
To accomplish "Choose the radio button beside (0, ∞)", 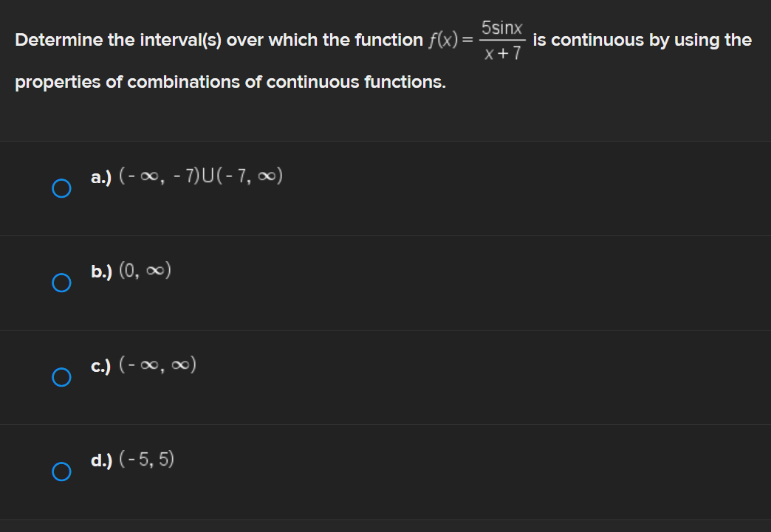I will [62, 282].
